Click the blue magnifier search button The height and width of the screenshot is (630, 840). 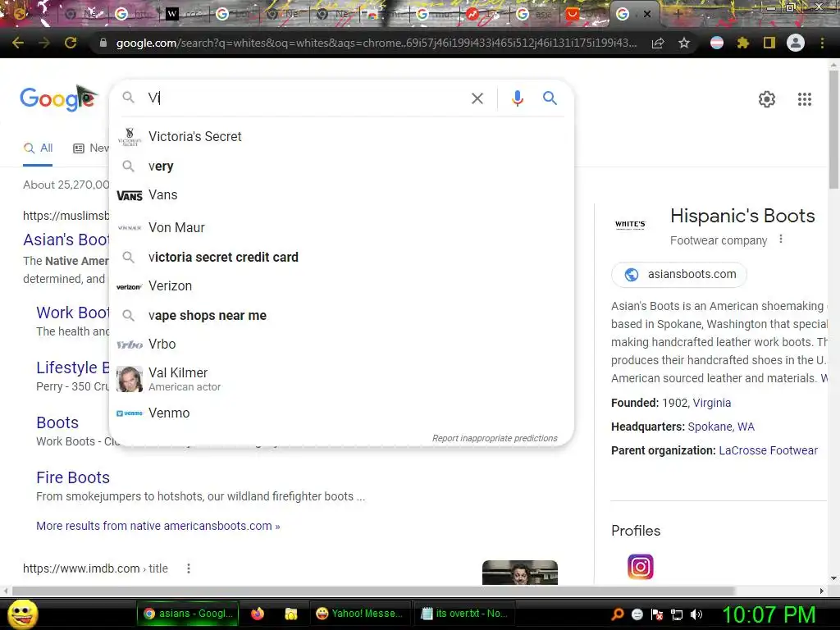[x=550, y=98]
